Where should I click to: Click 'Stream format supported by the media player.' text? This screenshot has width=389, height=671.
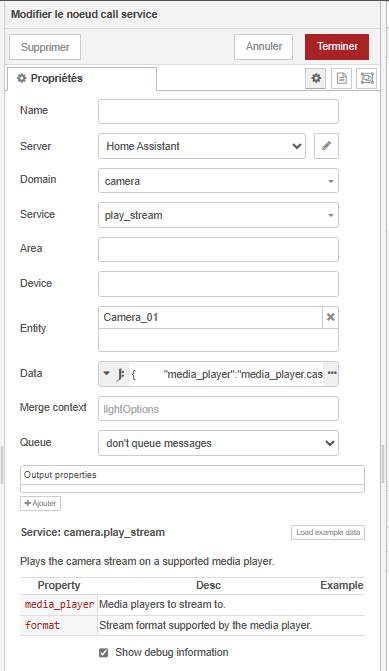[205, 625]
